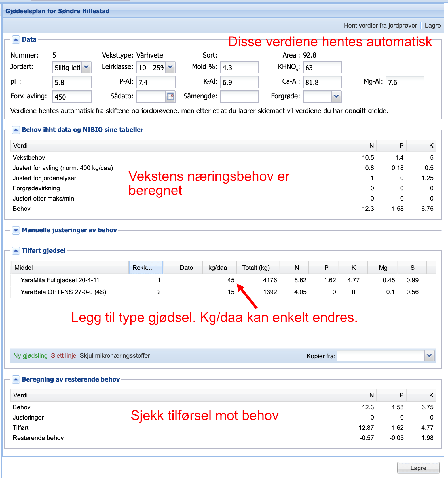Image resolution: width=448 pixels, height=478 pixels.
Task: Click Justert for avling row label
Action: tap(63, 168)
